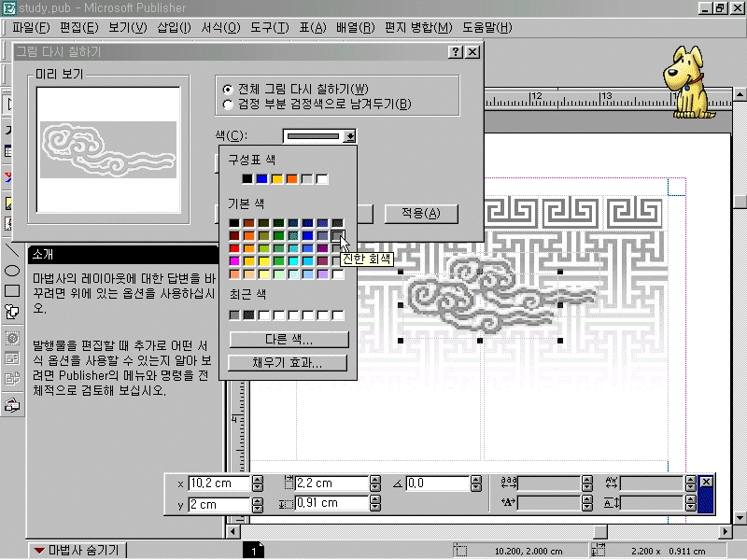Open the 도움말(H) menu
Viewport: 747px width, 560px height.
point(487,28)
